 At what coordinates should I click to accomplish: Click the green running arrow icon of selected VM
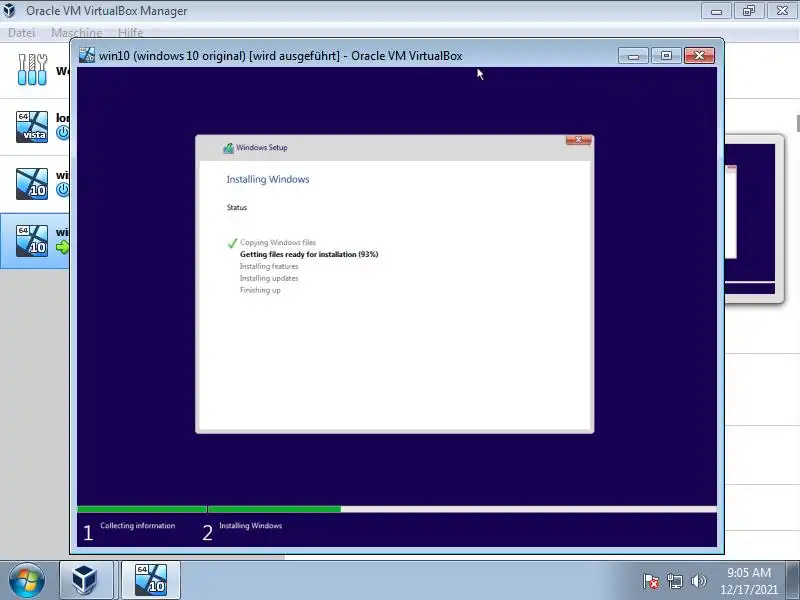(63, 247)
